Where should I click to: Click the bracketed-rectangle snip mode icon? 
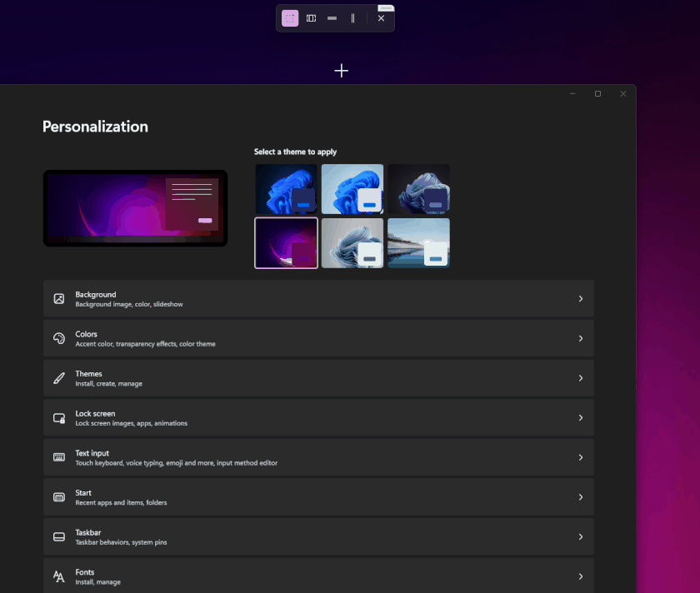[311, 18]
